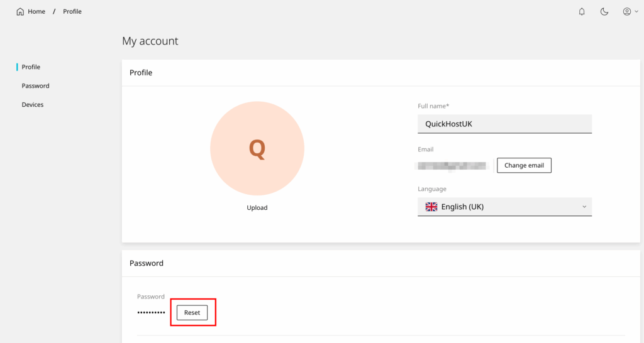
Task: Click the Q avatar circle
Action: 257,148
